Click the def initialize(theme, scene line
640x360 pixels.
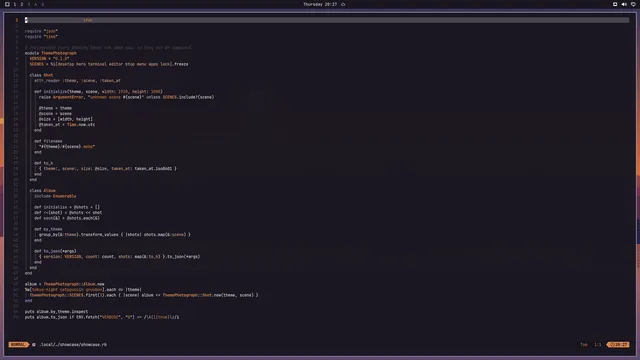click(x=98, y=91)
